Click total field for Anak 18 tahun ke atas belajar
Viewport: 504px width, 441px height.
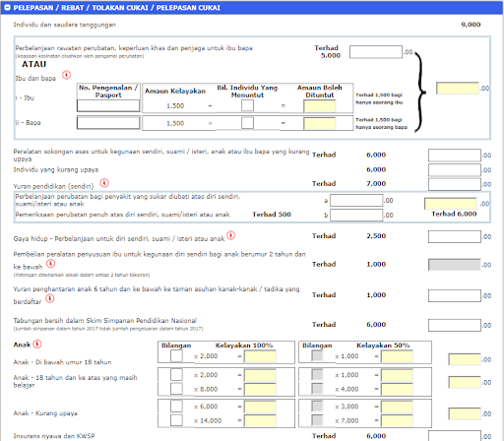pyautogui.click(x=465, y=382)
